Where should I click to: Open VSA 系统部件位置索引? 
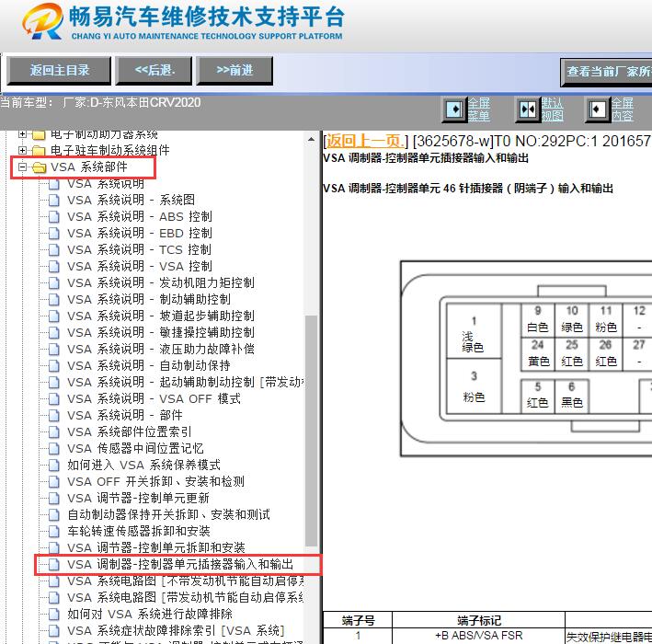(130, 431)
